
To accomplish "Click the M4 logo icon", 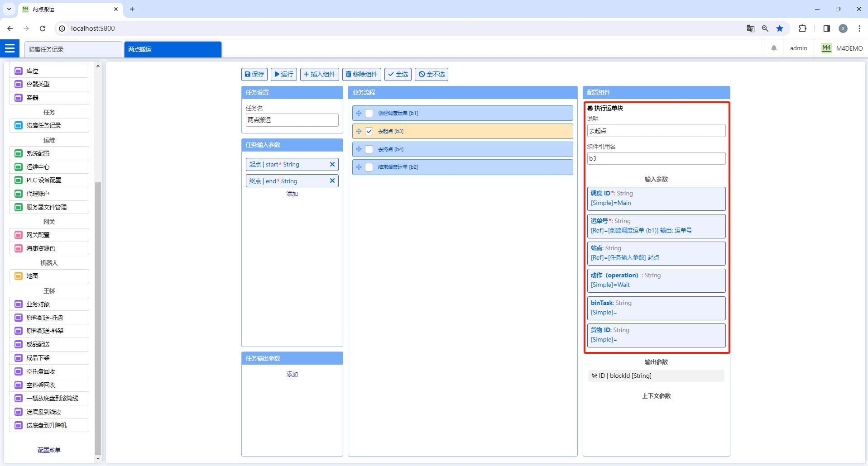I will pyautogui.click(x=826, y=48).
